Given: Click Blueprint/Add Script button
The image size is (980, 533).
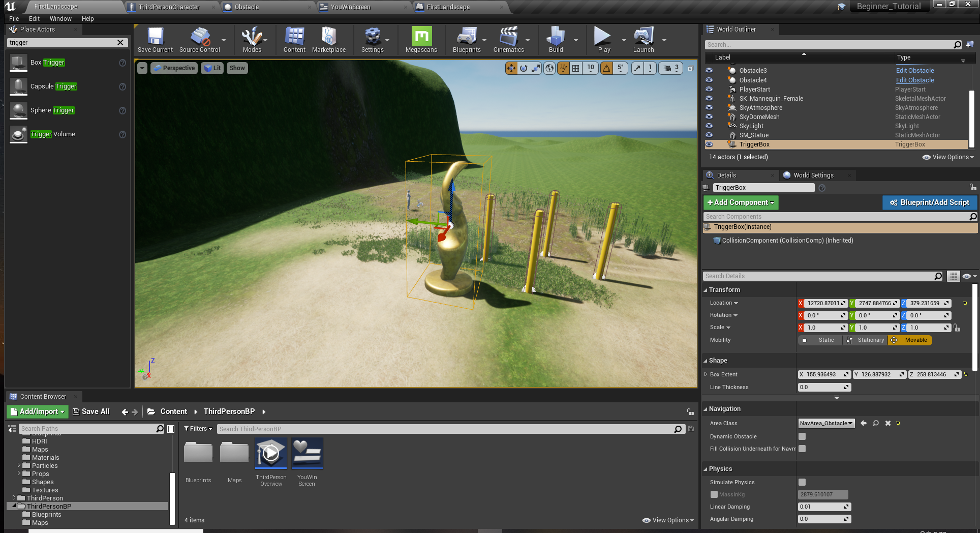Looking at the screenshot, I should (930, 202).
